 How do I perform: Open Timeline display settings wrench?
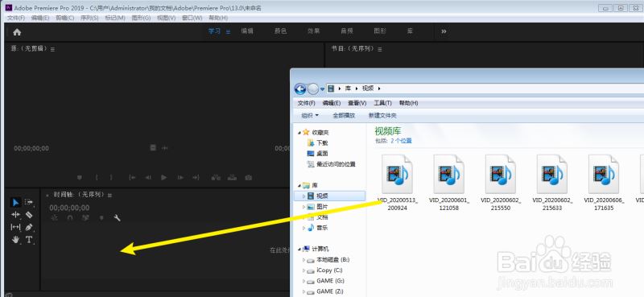coord(117,218)
